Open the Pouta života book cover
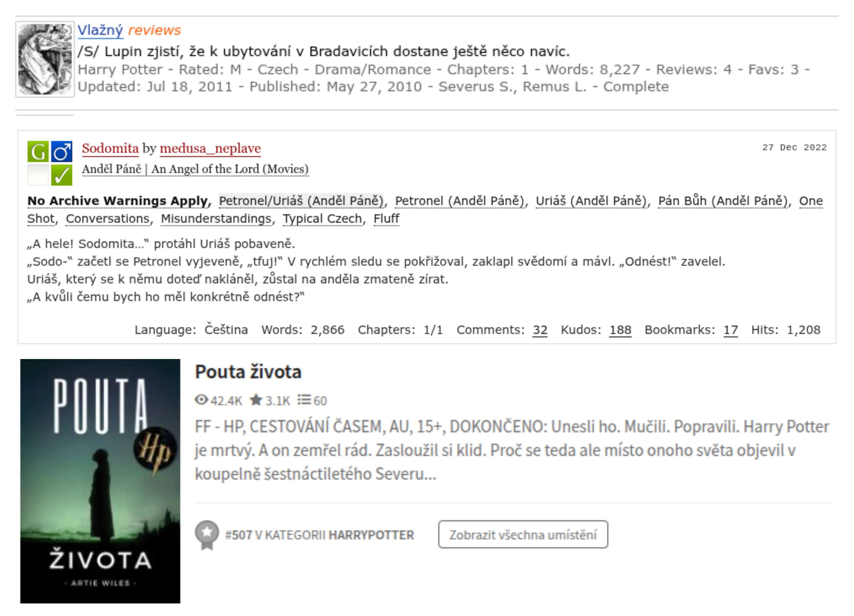Image resolution: width=854 pixels, height=616 pixels. [100, 481]
